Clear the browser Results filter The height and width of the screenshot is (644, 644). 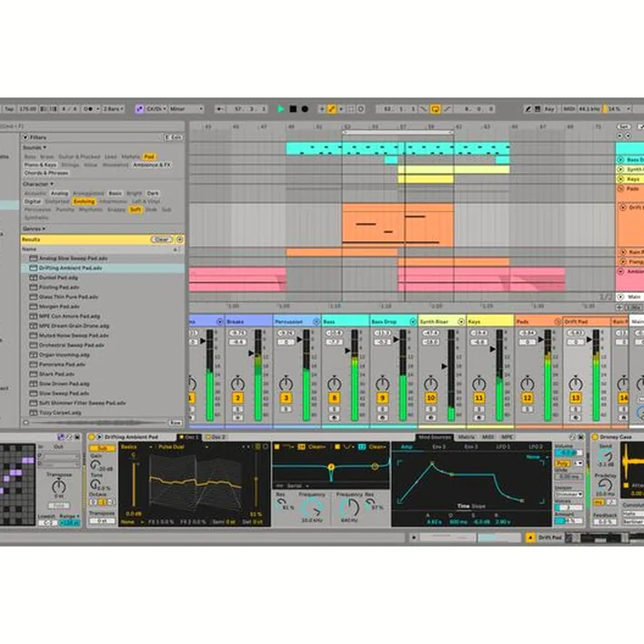coord(161,239)
